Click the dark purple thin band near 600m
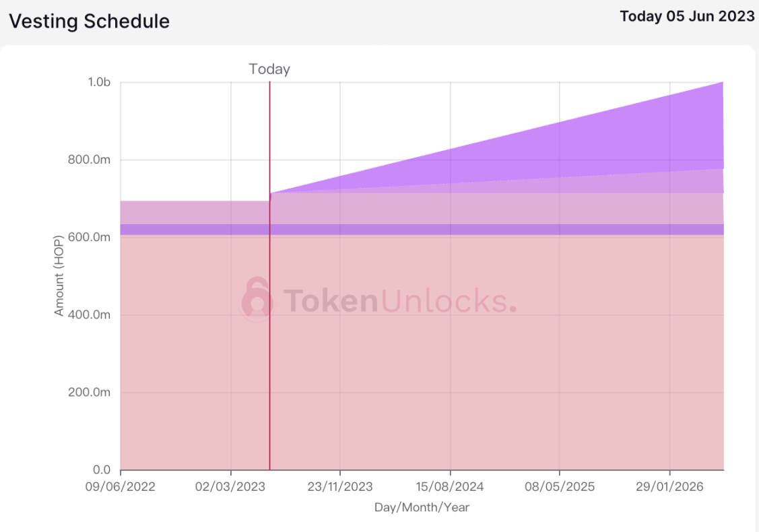The height and width of the screenshot is (532, 759). coord(422,230)
